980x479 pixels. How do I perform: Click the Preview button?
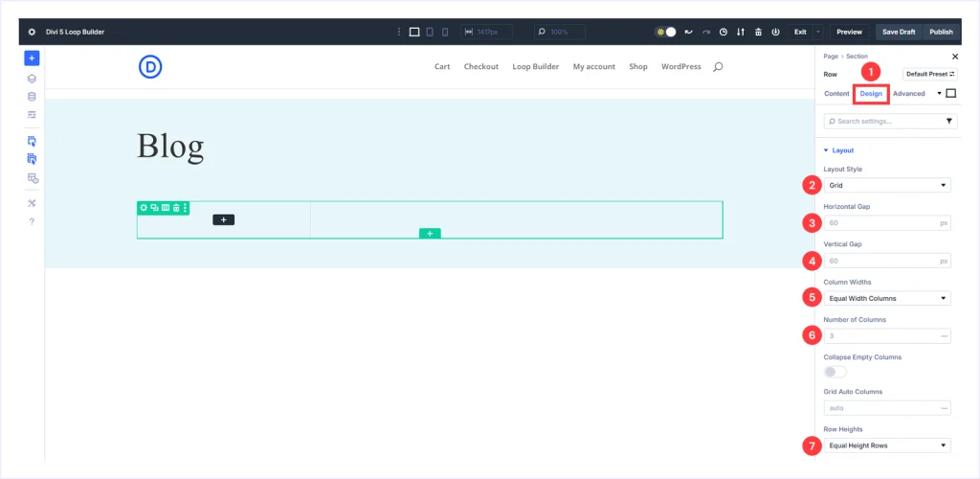point(850,32)
